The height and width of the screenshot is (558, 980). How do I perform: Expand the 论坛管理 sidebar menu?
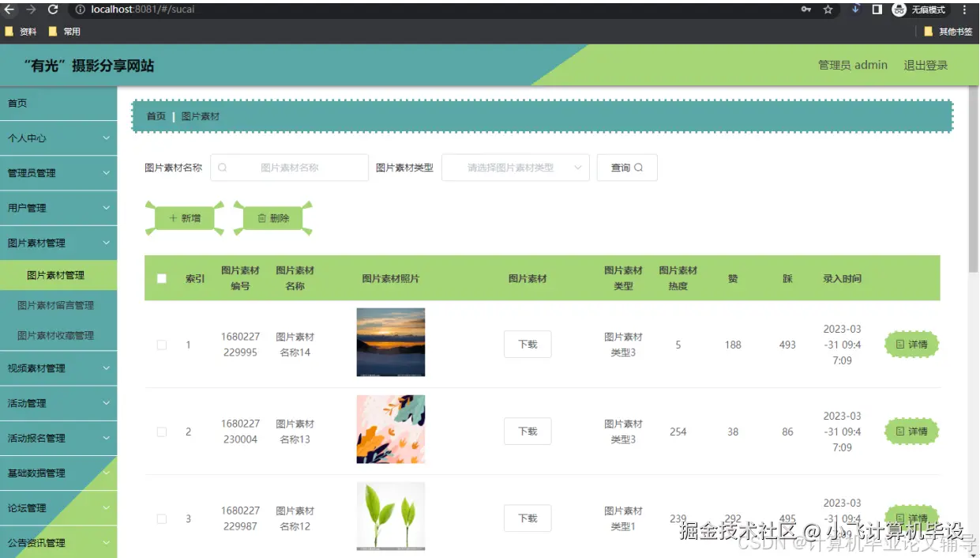pyautogui.click(x=58, y=508)
